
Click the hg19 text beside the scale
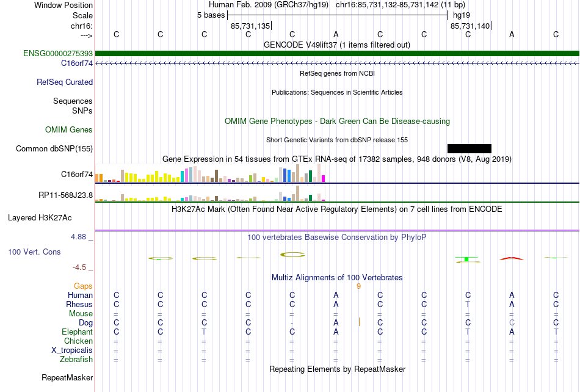point(462,15)
